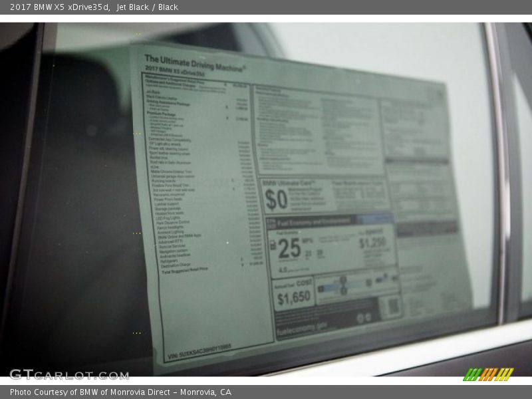Click the BMW Ultimate Care heading
This screenshot has height=399, width=532.
click(x=288, y=182)
